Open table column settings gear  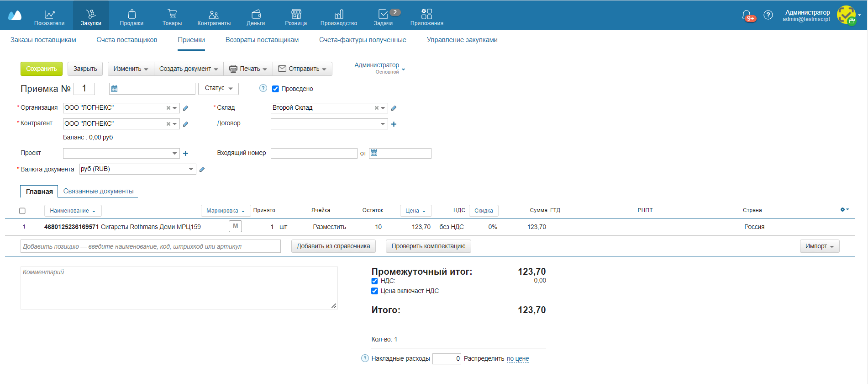click(844, 209)
